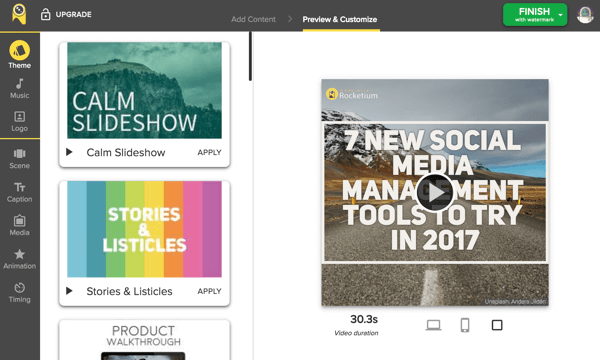Select the Caption tool icon
This screenshot has height=360, width=600.
20,187
